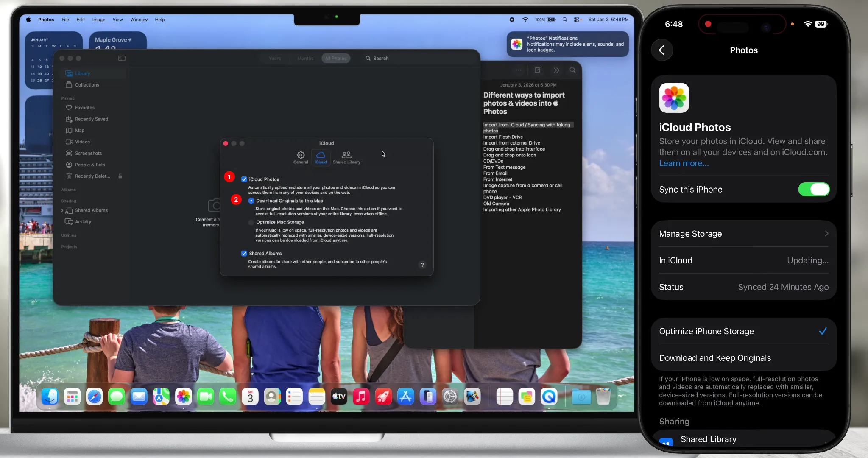This screenshot has height=458, width=868.
Task: Open Apple TV from the Dock
Action: [339, 397]
